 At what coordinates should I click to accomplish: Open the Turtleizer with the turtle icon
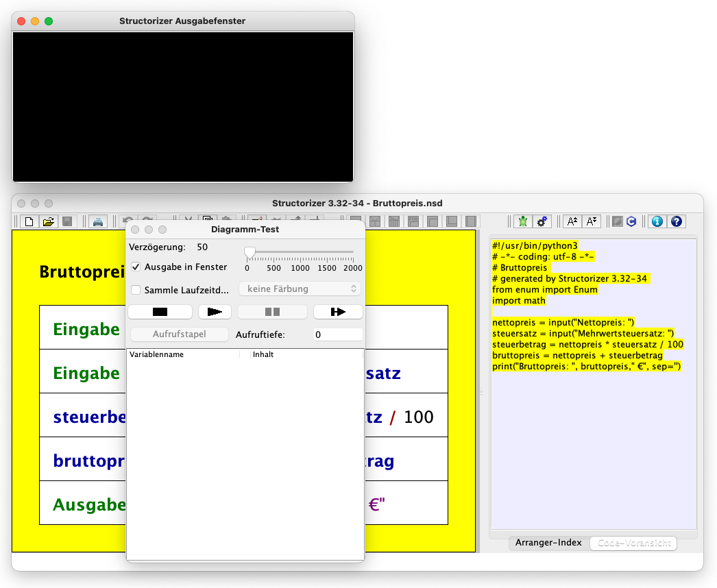tap(523, 222)
